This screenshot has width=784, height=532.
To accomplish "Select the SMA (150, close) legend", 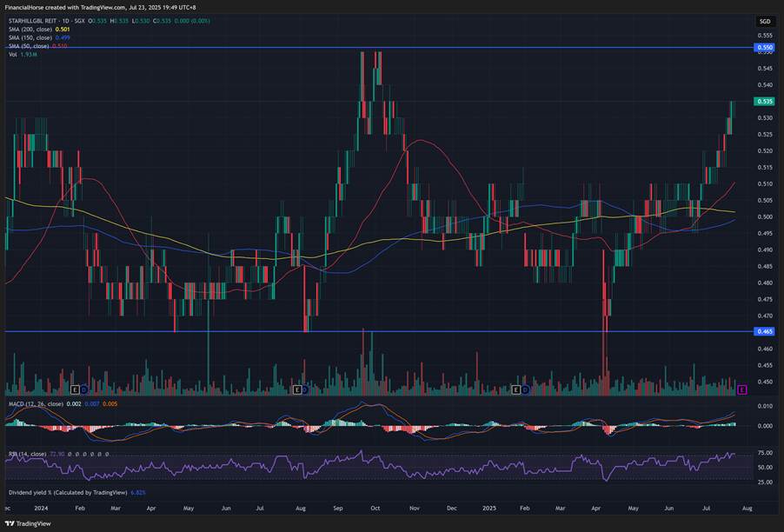I will (x=30, y=37).
